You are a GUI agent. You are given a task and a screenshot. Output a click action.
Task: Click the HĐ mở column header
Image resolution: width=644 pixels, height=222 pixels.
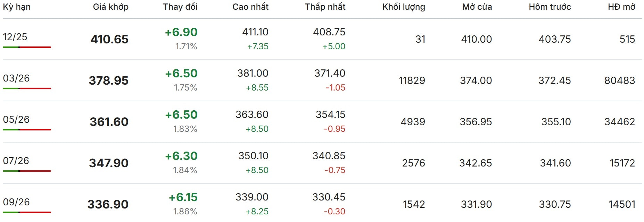click(x=621, y=7)
